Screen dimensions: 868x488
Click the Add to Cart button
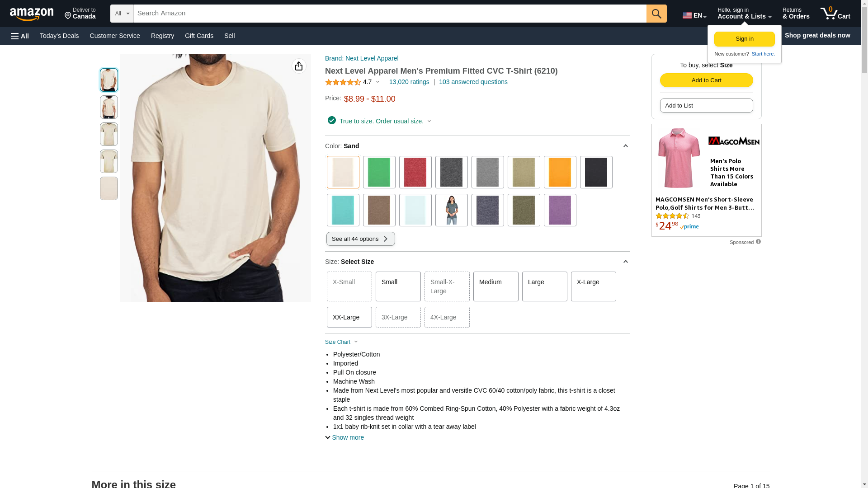706,80
